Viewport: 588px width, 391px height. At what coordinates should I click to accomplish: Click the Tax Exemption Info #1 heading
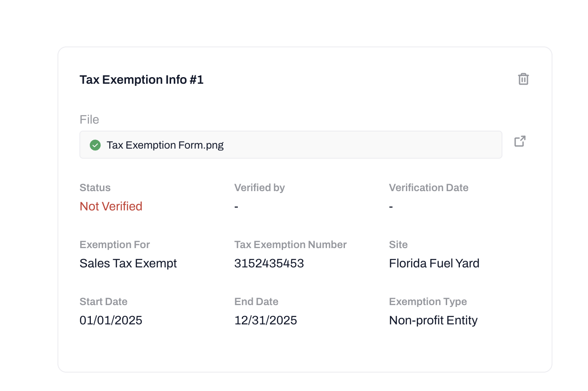point(141,80)
